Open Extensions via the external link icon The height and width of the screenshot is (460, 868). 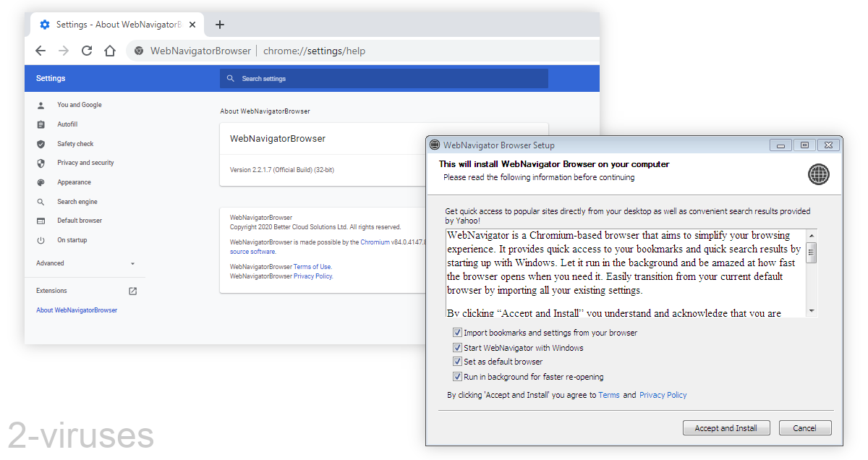tap(132, 291)
